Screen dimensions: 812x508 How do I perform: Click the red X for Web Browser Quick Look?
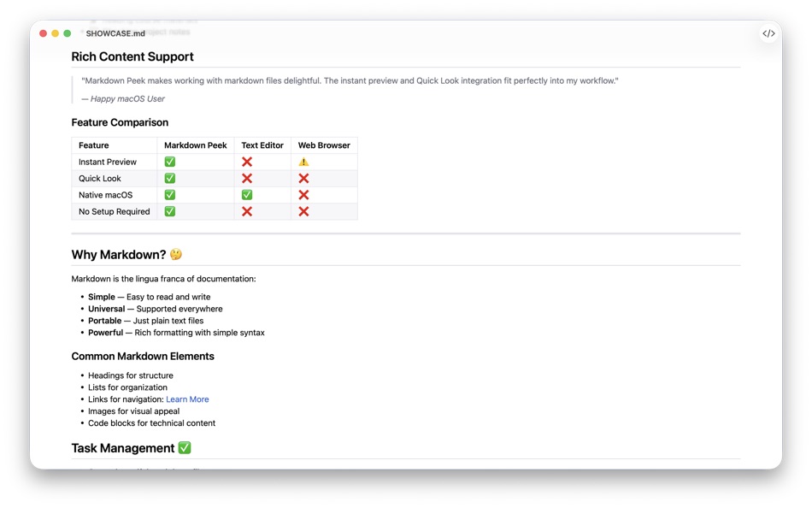[x=302, y=178]
